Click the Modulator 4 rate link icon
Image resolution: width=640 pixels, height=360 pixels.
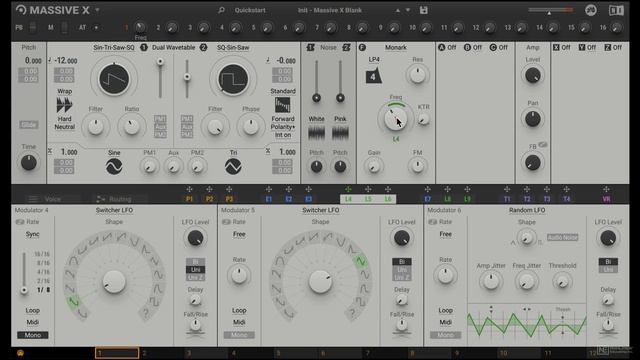tap(20, 222)
